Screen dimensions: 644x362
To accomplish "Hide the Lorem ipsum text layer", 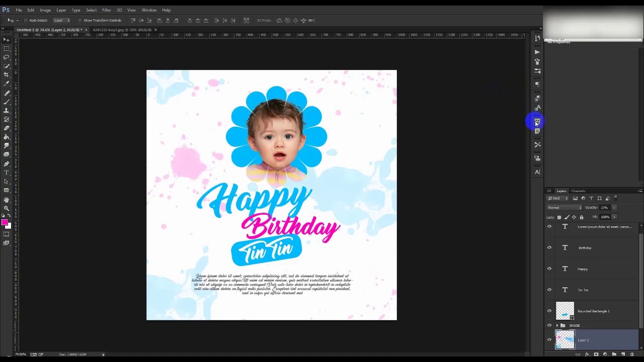I will click(x=549, y=226).
